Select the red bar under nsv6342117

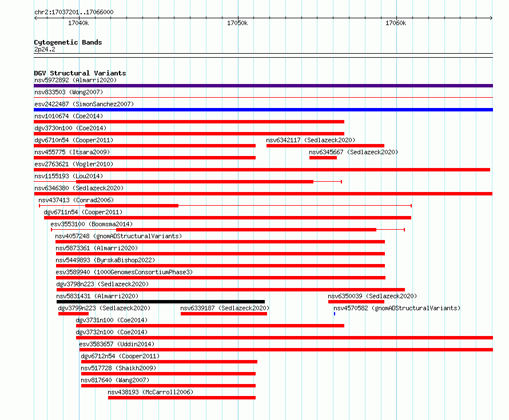pyautogui.click(x=325, y=146)
